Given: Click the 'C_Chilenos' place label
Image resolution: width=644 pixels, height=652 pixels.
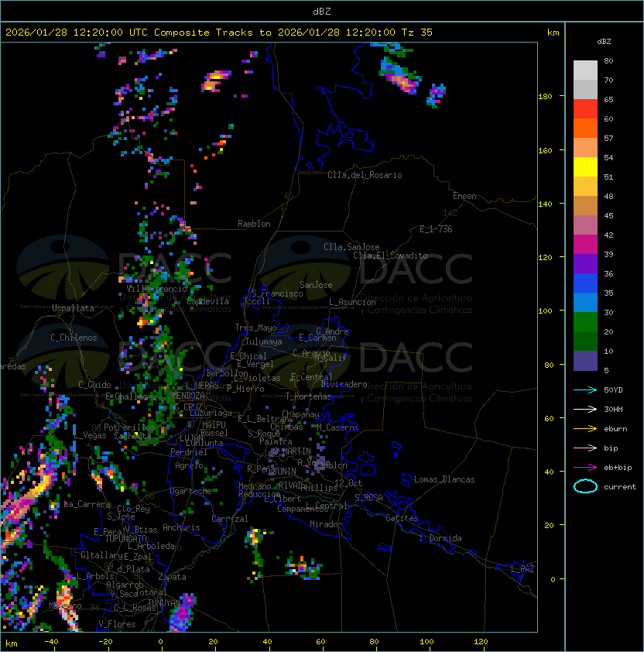Looking at the screenshot, I should point(74,338).
